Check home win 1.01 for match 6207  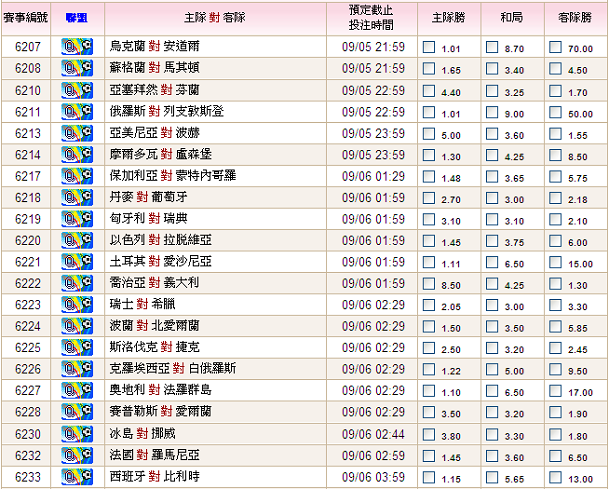point(429,47)
